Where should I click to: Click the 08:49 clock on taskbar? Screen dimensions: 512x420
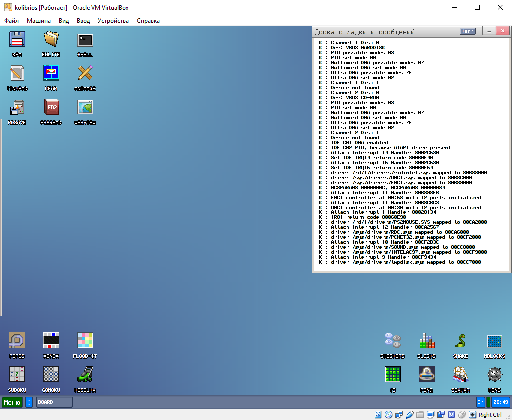(500, 402)
